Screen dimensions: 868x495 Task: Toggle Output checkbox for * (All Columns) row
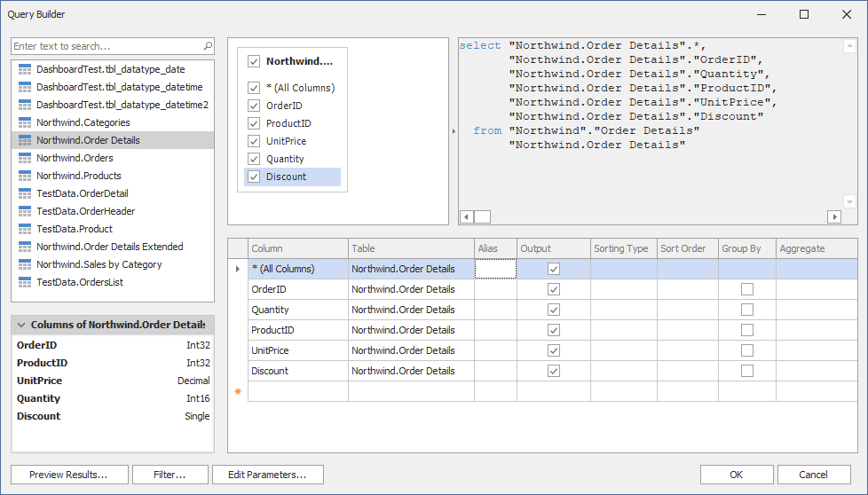click(x=554, y=269)
